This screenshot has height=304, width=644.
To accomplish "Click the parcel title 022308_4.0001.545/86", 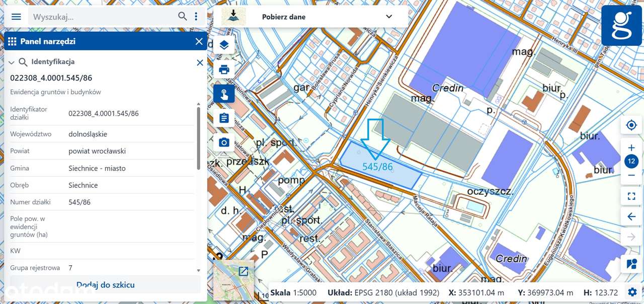I will (x=51, y=78).
